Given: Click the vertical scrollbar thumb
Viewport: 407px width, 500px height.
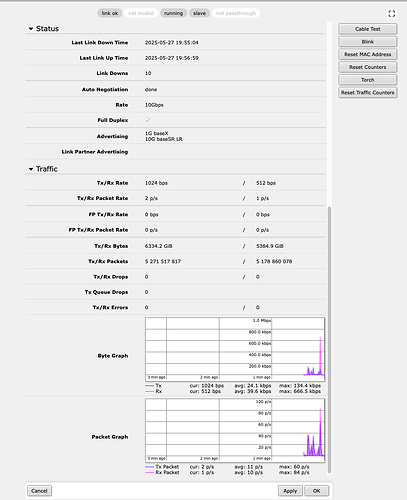Looking at the screenshot, I should (329, 339).
